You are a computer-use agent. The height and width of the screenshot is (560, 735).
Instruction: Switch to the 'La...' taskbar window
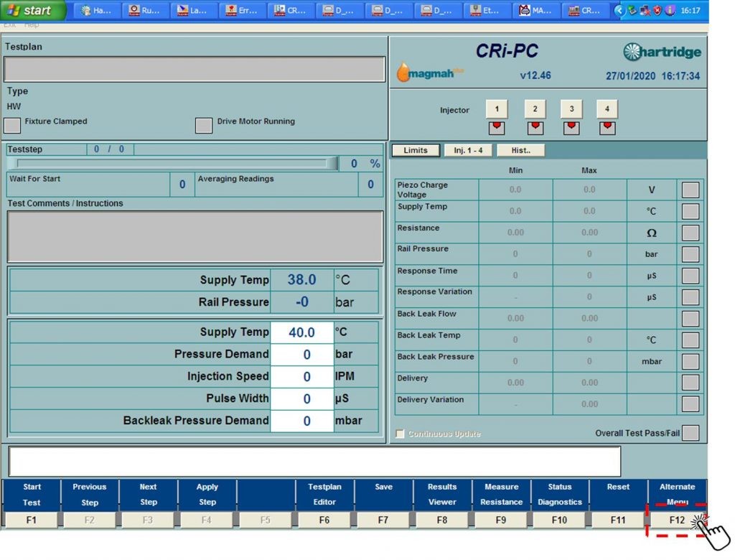193,10
